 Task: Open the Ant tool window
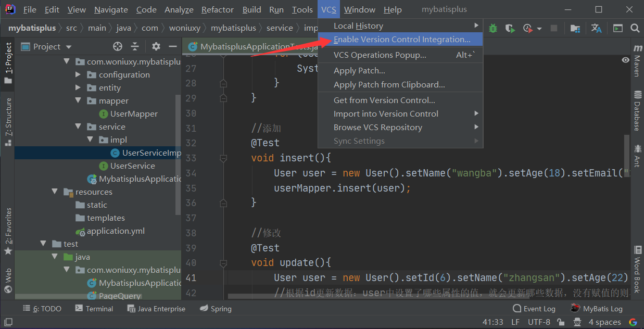pos(637,156)
